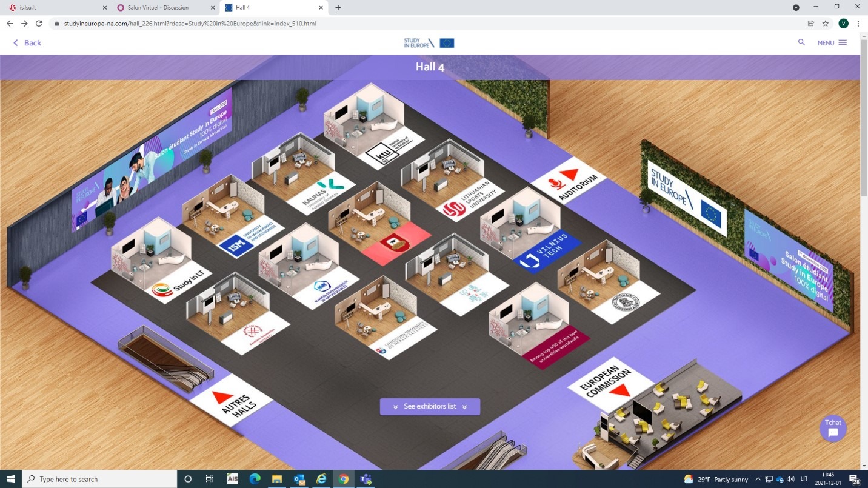
Task: Go back using the Back link
Action: coord(27,43)
